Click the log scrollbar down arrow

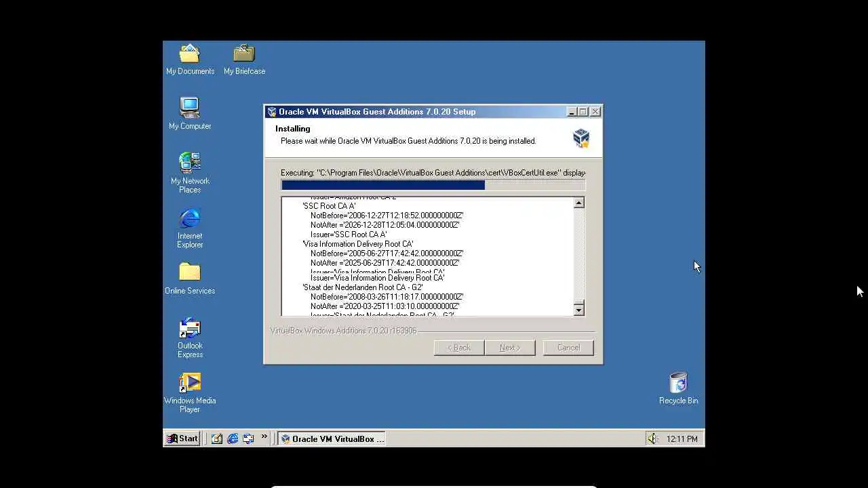578,310
